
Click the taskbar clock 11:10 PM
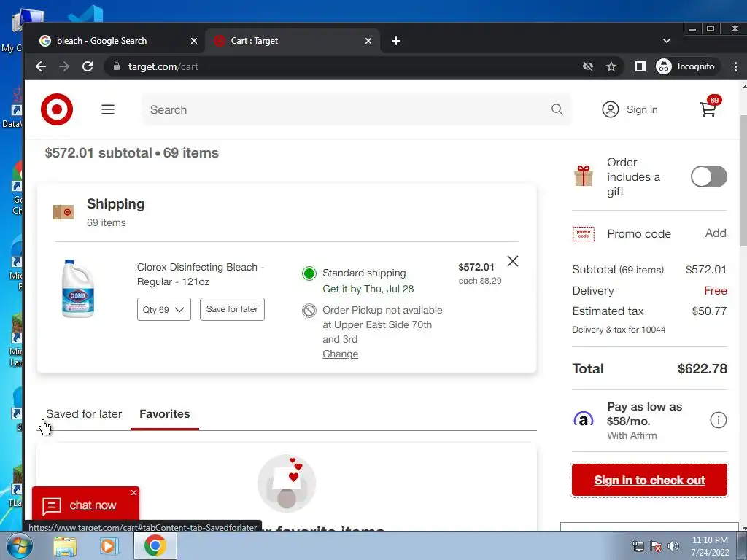[x=710, y=540]
